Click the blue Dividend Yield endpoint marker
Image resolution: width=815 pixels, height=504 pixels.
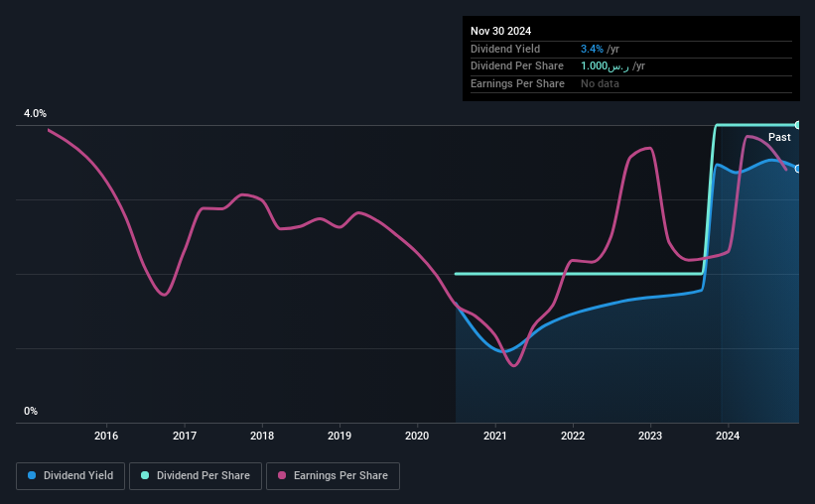(797, 169)
